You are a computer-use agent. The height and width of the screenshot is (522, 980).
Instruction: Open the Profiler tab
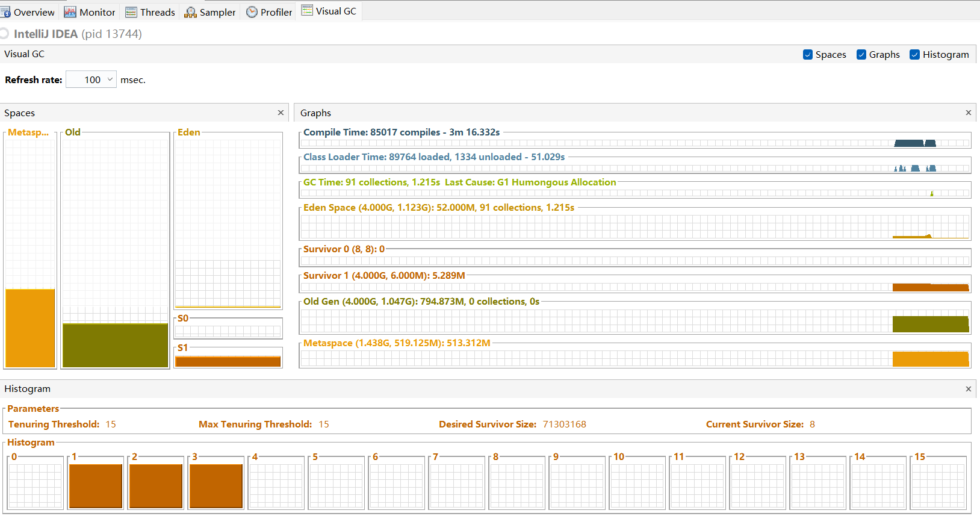pyautogui.click(x=269, y=12)
